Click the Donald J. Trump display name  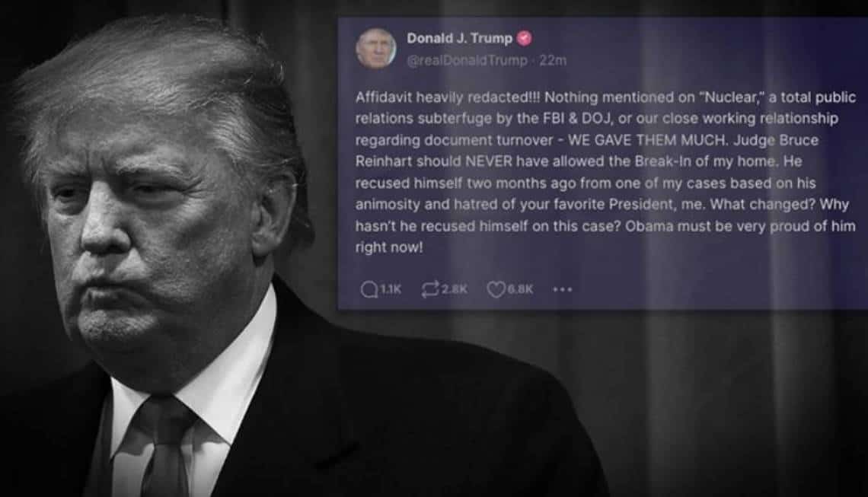click(x=459, y=38)
